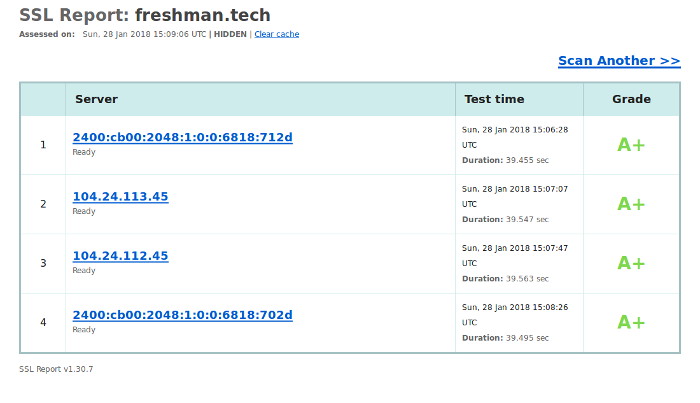Screen dimensions: 700x403
Task: Click the Clear cache link
Action: (276, 34)
